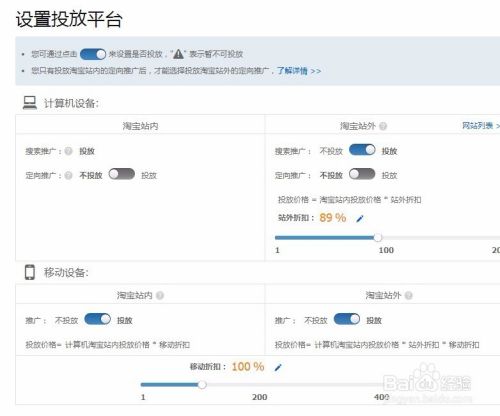Open the 了解详情 >> link

[x=299, y=71]
